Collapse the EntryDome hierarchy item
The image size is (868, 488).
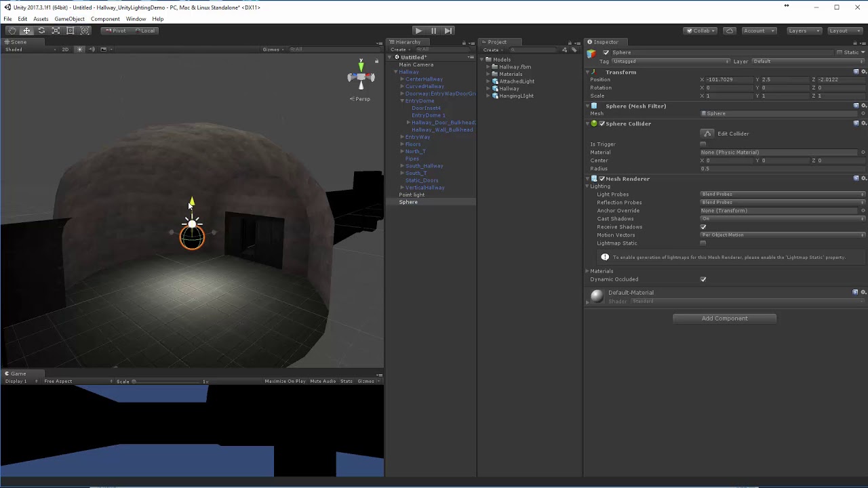pos(402,101)
